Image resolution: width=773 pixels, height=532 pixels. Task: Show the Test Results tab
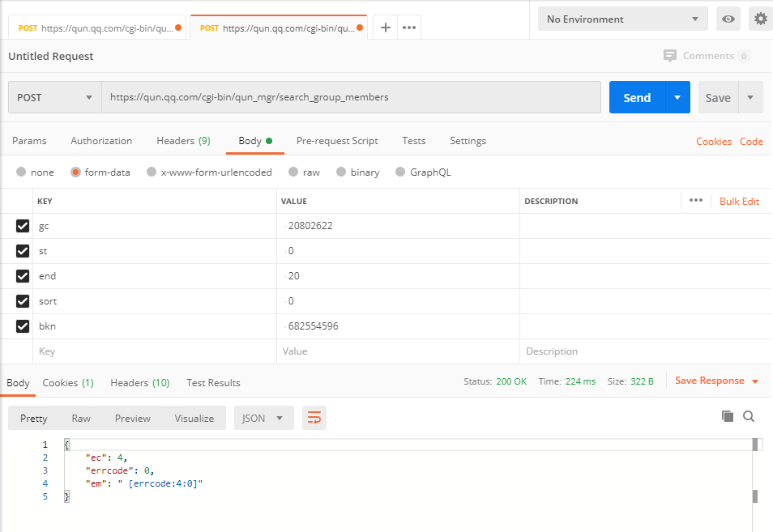tap(213, 383)
